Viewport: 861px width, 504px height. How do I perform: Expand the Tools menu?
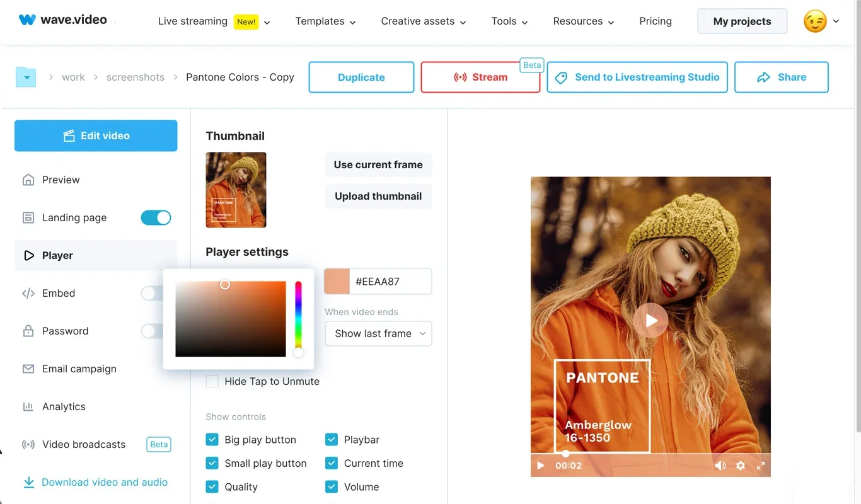510,21
